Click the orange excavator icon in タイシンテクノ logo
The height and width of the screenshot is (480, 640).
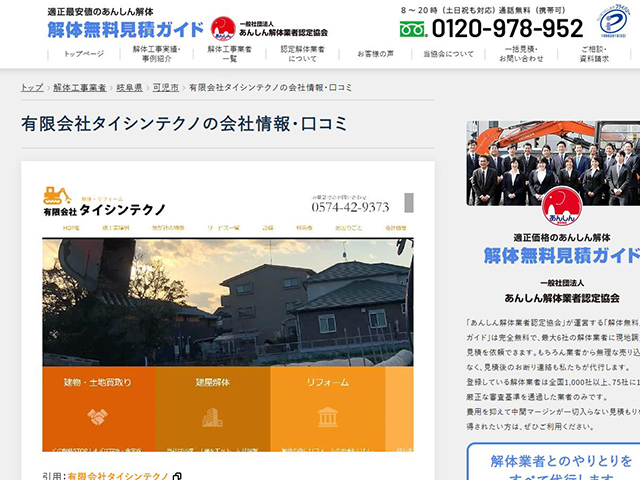[57, 195]
